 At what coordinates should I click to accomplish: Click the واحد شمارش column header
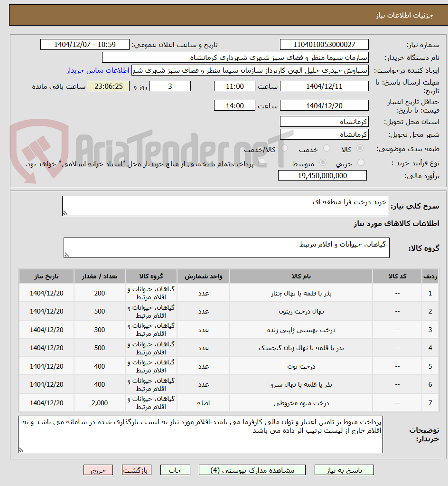pyautogui.click(x=204, y=276)
